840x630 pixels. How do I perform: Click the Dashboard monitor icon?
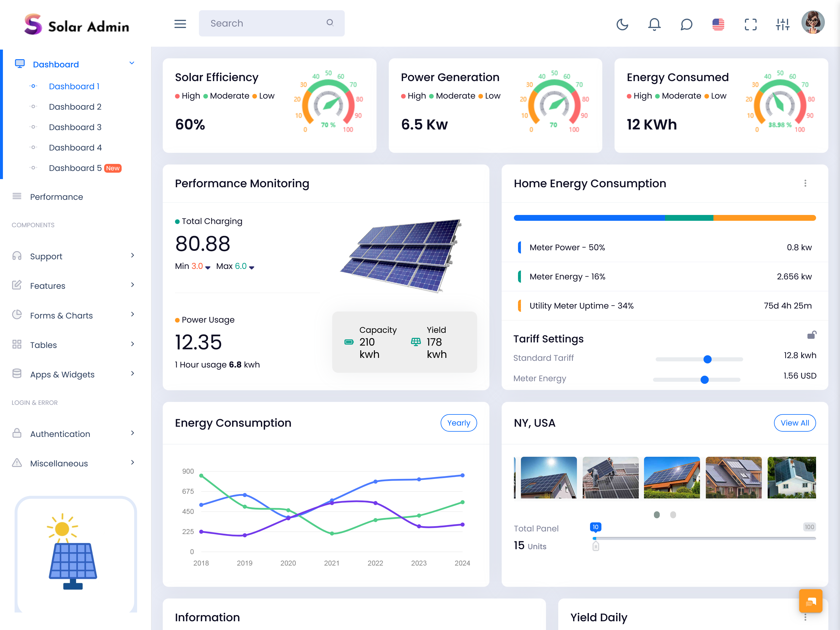point(20,63)
